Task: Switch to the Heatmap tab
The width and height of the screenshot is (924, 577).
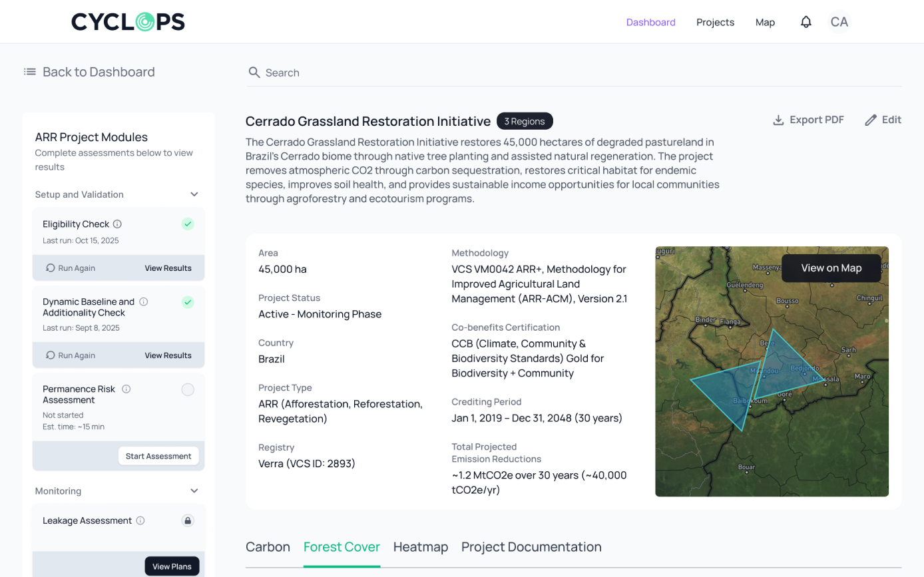Action: 420,547
